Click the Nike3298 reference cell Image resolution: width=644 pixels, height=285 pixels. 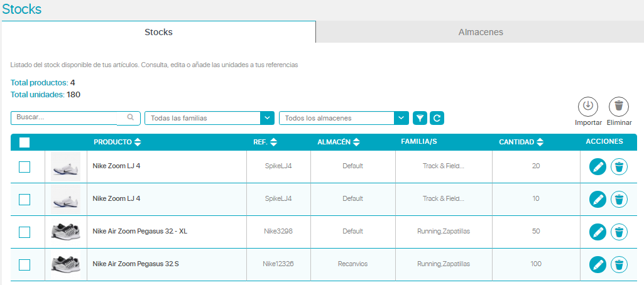pyautogui.click(x=278, y=231)
